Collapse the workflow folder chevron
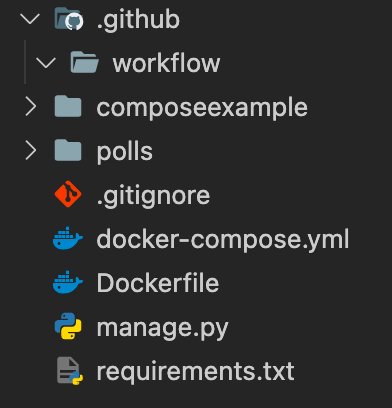The image size is (392, 408). pyautogui.click(x=46, y=63)
